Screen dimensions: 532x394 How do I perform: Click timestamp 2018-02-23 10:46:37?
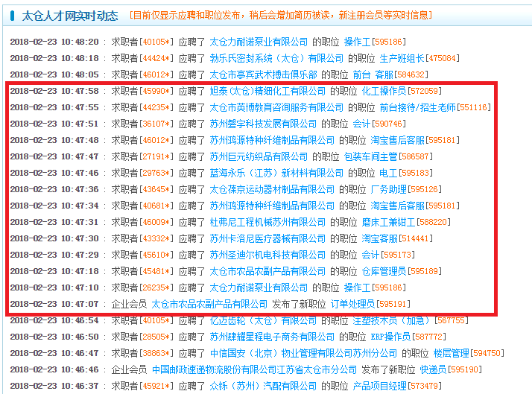54,386
